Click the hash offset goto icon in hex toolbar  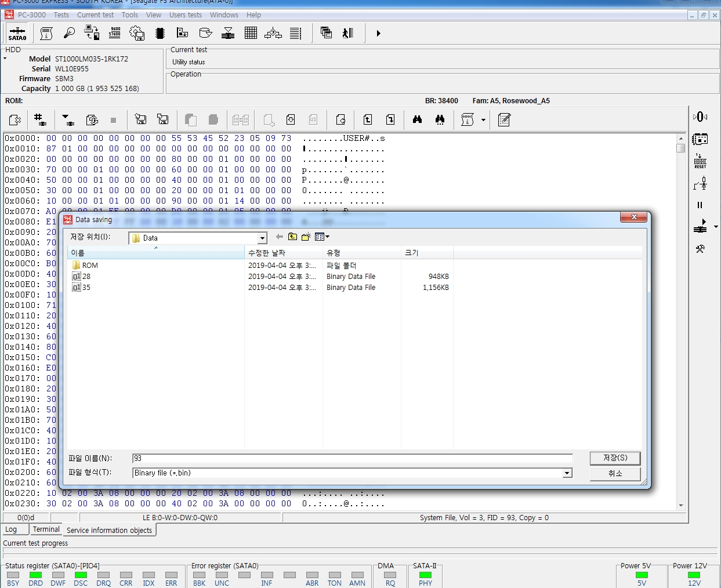coord(39,120)
